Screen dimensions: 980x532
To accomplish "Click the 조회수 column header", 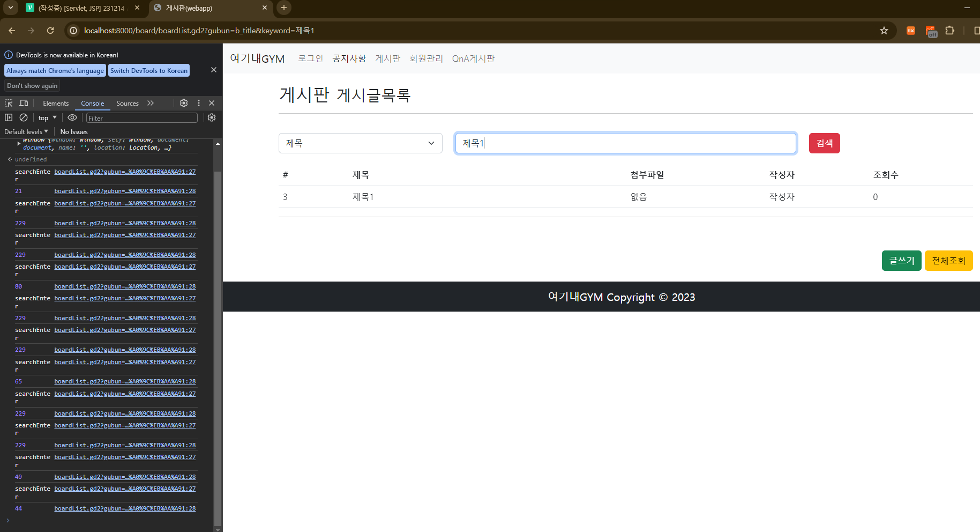I will coord(886,175).
